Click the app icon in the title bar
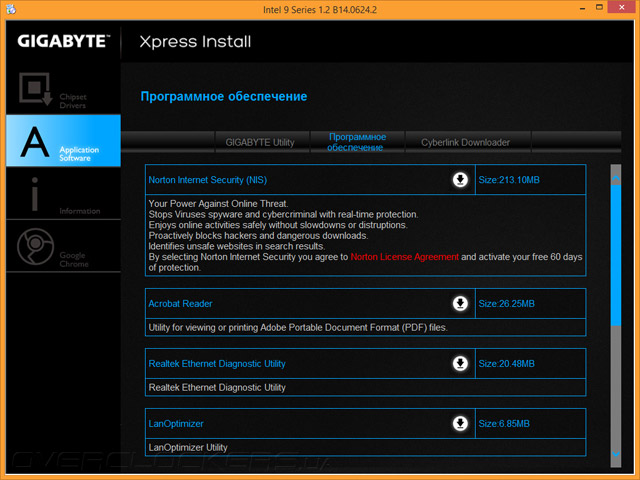This screenshot has width=640, height=480. point(11,9)
